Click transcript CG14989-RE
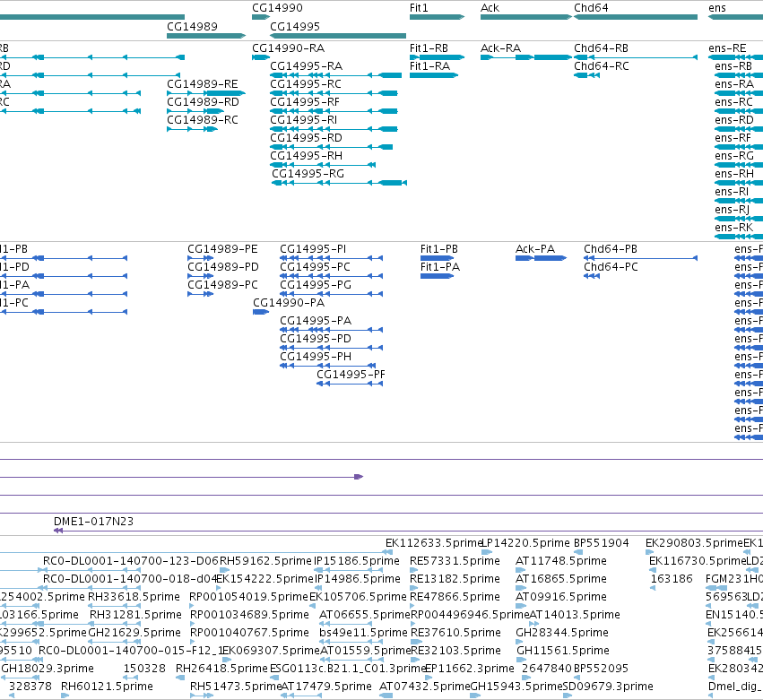Image resolution: width=763 pixels, height=700 pixels. pyautogui.click(x=206, y=93)
